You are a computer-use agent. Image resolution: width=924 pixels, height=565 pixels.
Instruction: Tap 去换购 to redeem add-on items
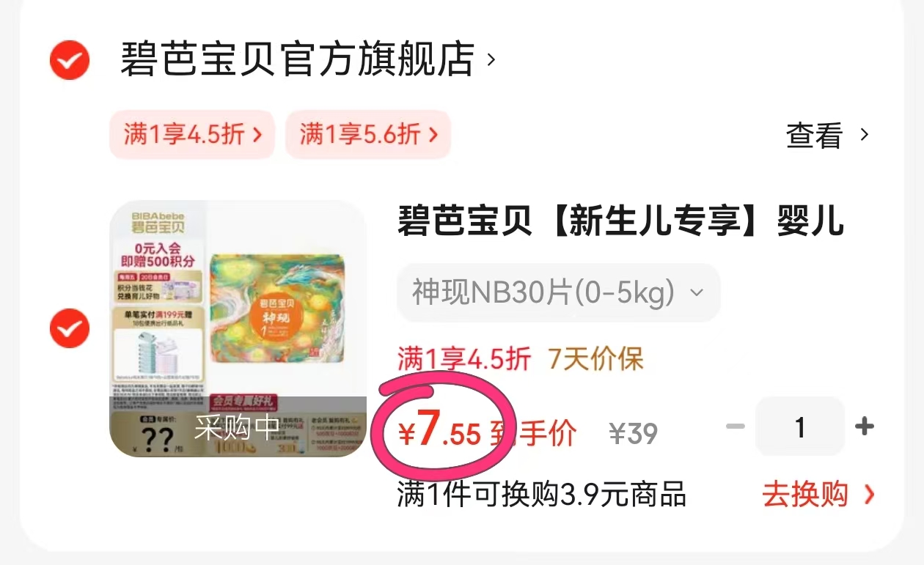tap(805, 495)
